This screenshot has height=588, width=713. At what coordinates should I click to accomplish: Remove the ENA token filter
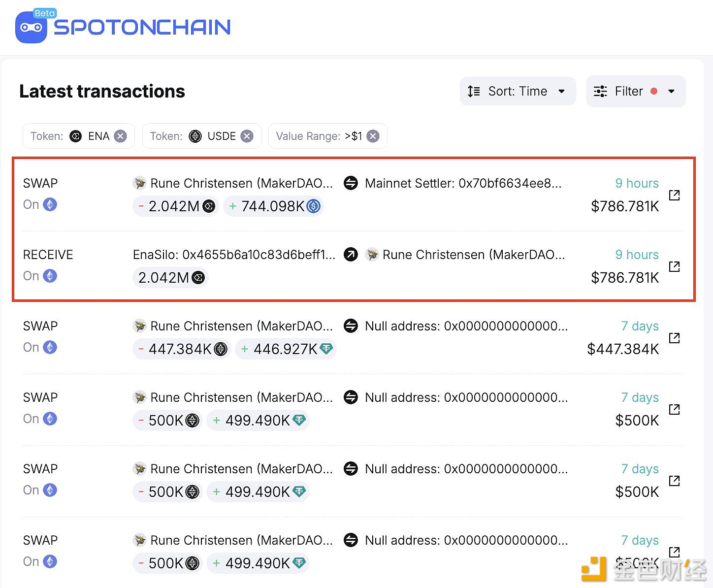(x=121, y=136)
